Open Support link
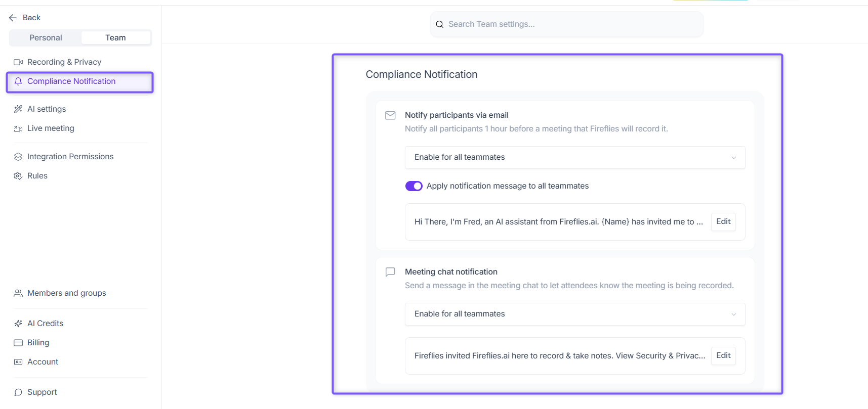 tap(42, 392)
